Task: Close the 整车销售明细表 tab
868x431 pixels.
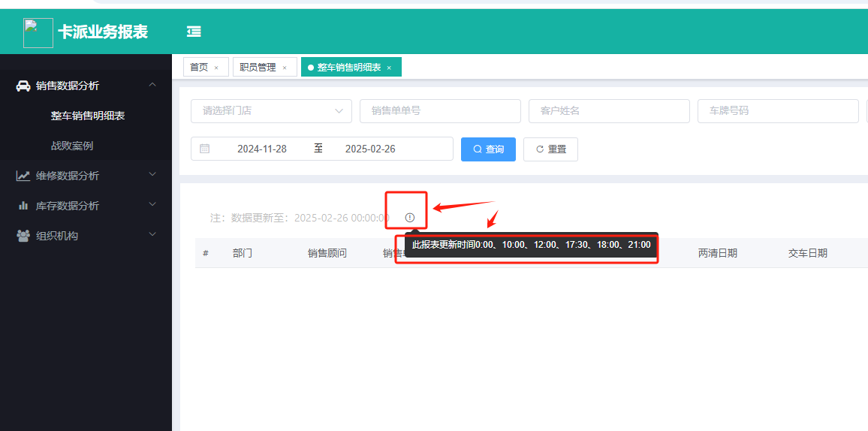Action: click(x=389, y=68)
